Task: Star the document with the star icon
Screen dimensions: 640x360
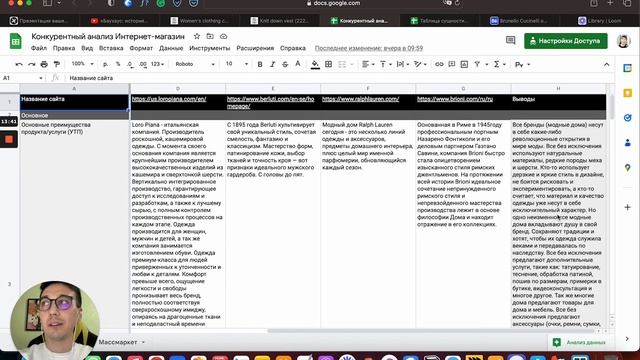Action: [197, 36]
